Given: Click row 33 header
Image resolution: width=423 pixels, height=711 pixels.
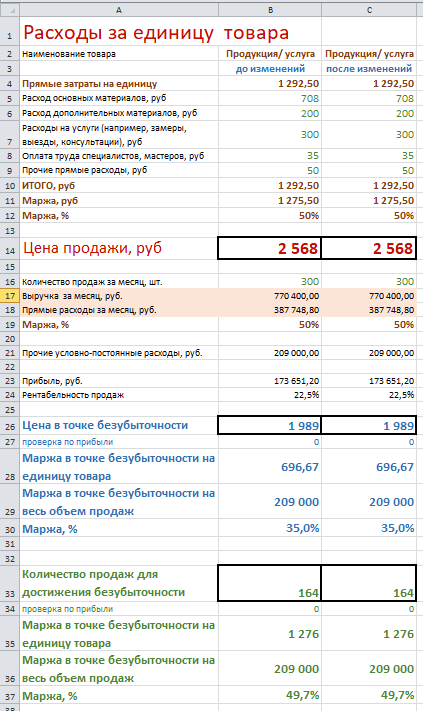Looking at the screenshot, I should coord(10,583).
